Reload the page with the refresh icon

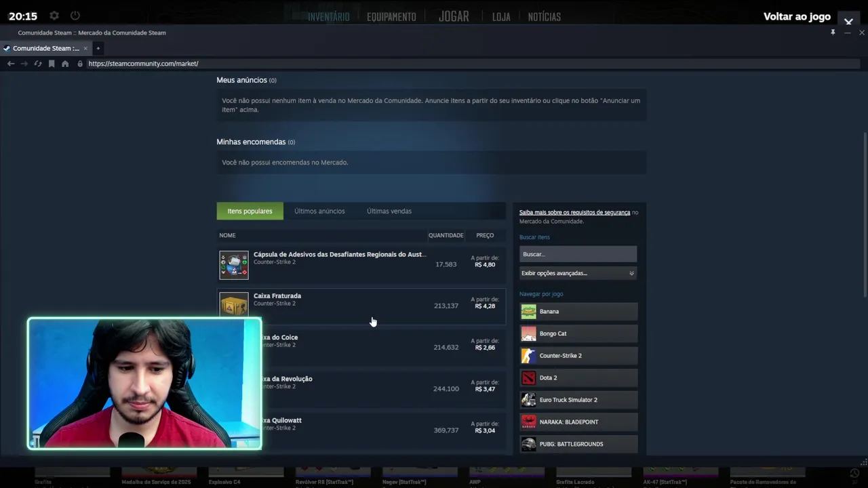pyautogui.click(x=38, y=64)
